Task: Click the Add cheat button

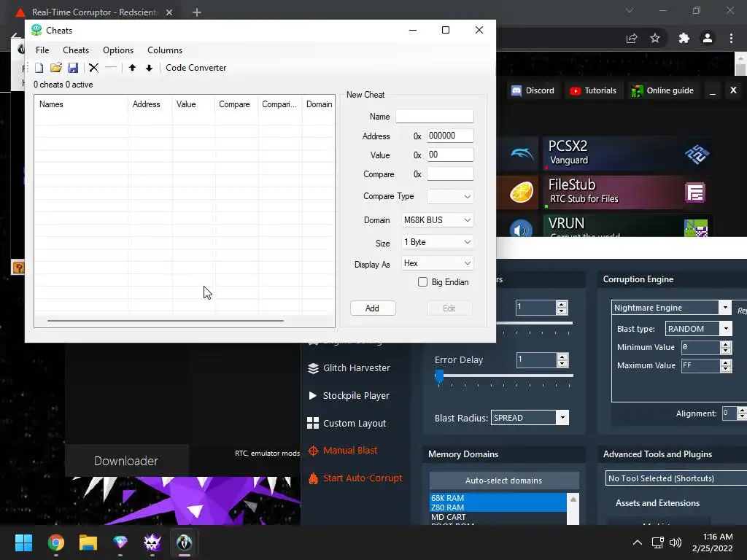Action: click(373, 308)
